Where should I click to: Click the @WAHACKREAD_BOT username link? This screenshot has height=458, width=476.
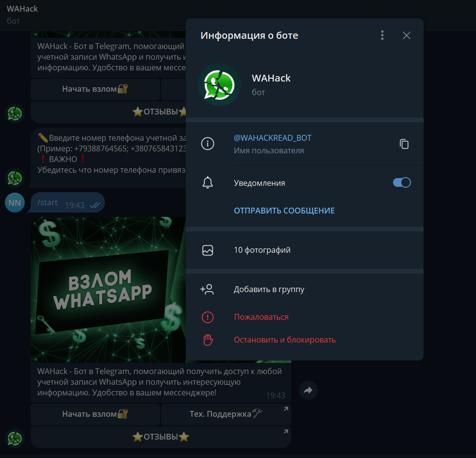272,138
